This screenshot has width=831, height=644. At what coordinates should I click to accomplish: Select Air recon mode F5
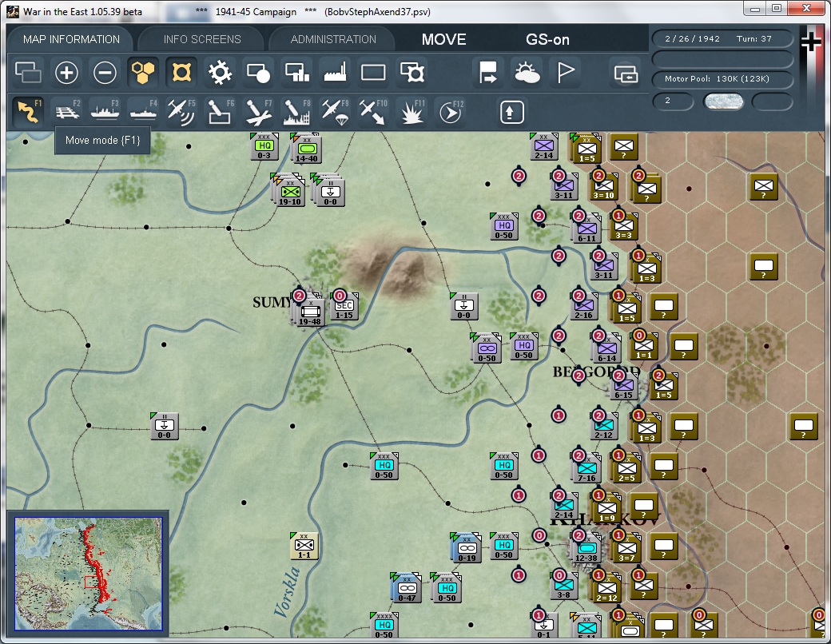point(182,111)
